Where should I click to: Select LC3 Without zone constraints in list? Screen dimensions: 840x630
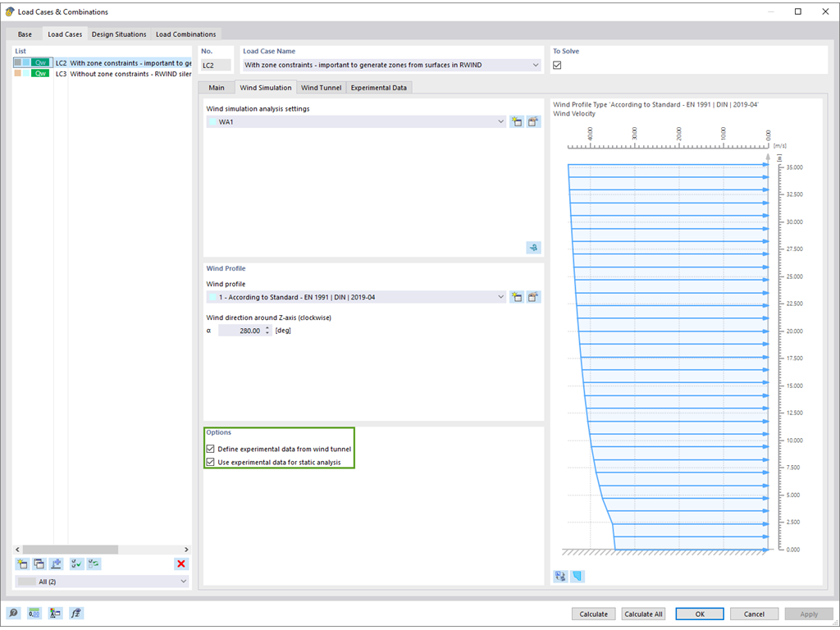click(x=102, y=73)
